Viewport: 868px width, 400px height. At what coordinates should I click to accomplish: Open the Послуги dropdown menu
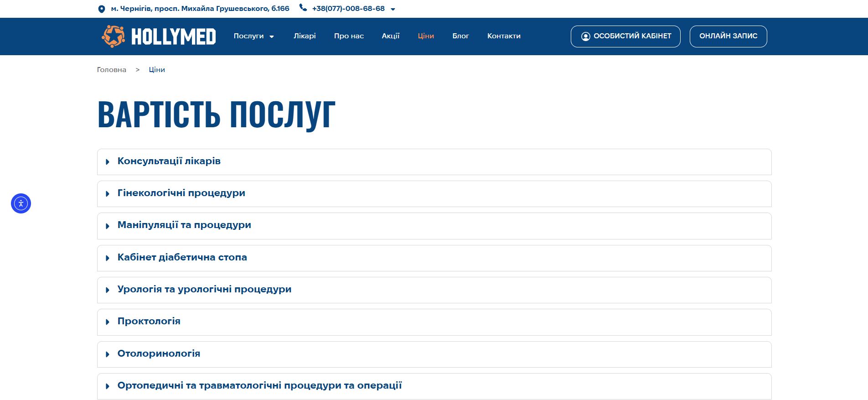pos(253,36)
